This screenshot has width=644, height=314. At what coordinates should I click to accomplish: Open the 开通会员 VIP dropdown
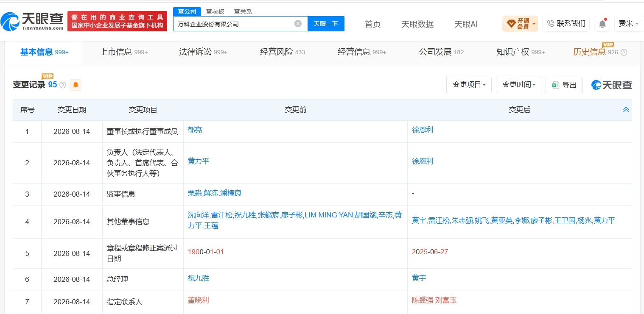pos(520,24)
